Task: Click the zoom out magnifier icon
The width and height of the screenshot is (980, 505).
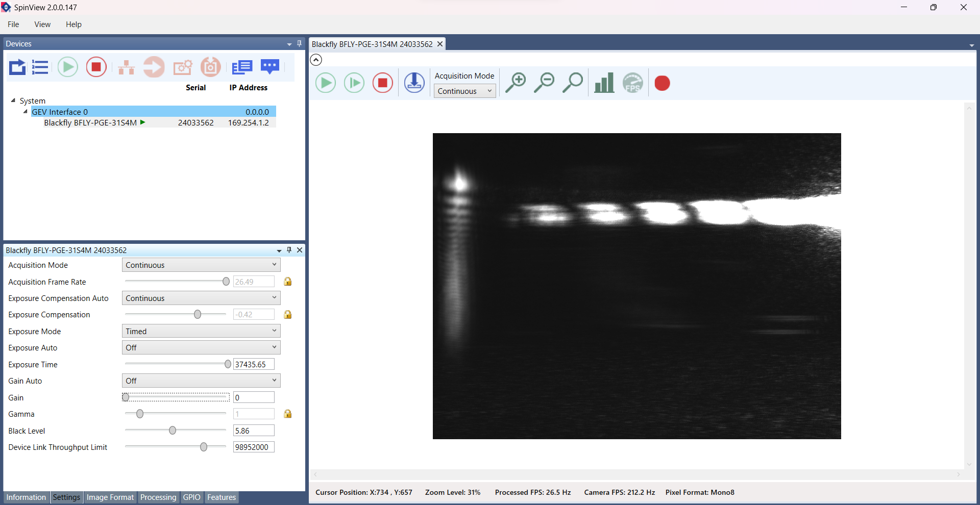Action: [544, 83]
